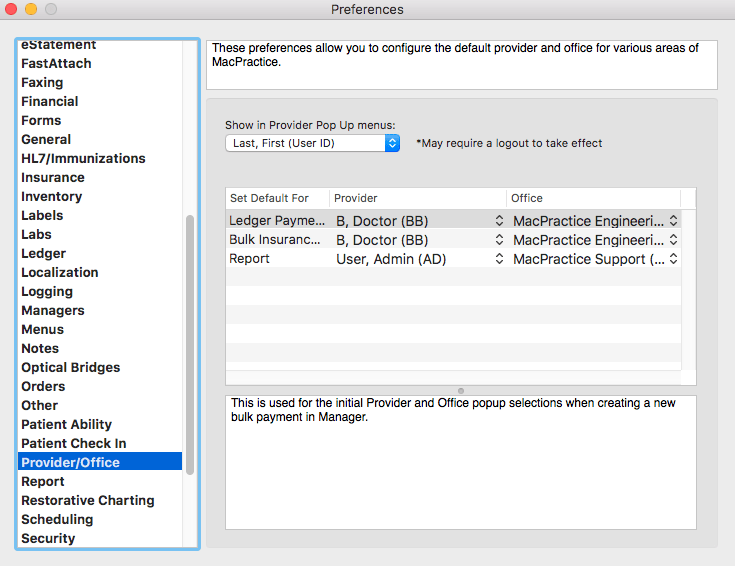Select the Orders category

[43, 386]
